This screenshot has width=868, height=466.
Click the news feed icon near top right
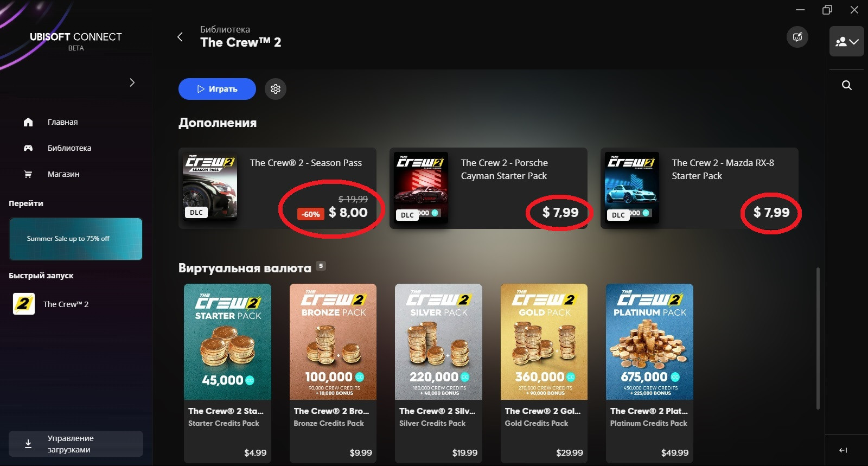coord(797,37)
